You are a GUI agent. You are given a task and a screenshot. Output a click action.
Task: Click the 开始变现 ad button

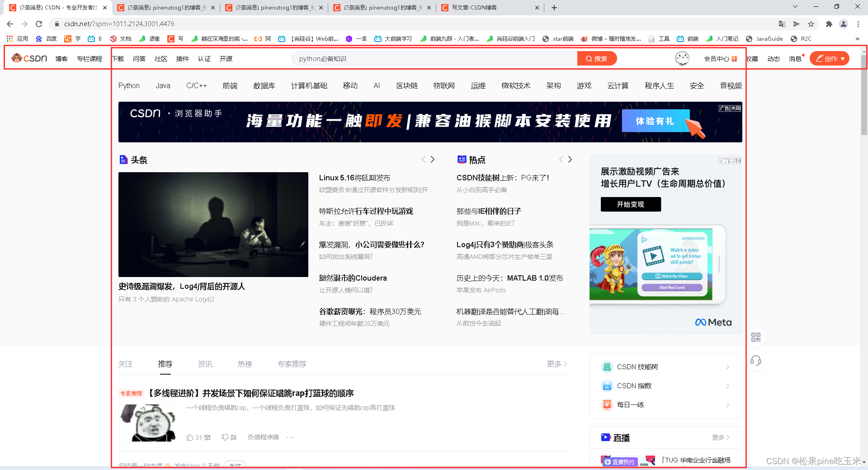pyautogui.click(x=631, y=204)
